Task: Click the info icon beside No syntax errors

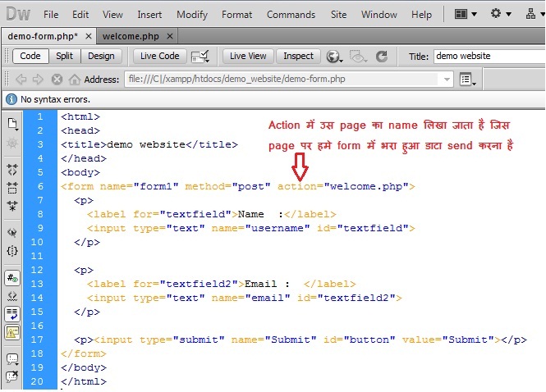Action: 11,99
